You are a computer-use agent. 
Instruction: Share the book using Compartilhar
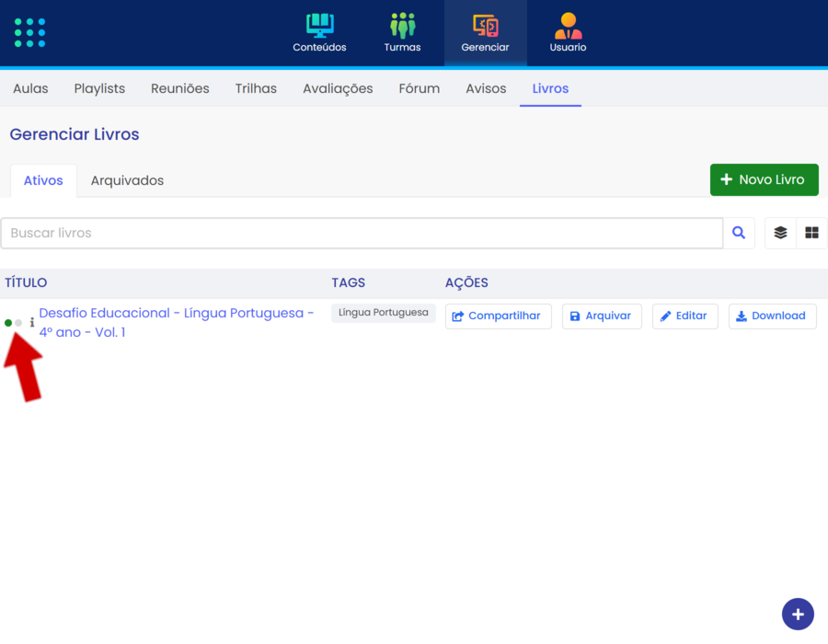click(x=498, y=316)
